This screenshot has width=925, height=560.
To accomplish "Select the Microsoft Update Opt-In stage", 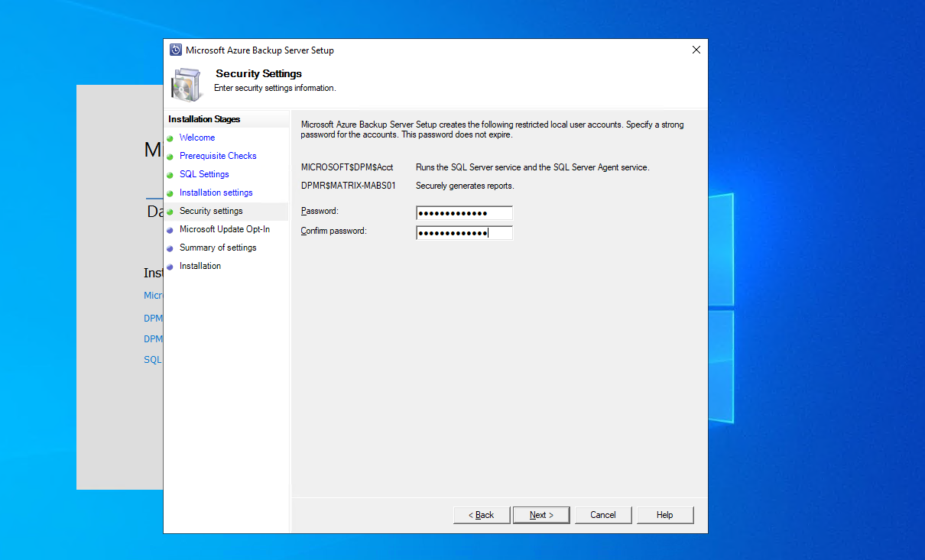I will [x=225, y=229].
